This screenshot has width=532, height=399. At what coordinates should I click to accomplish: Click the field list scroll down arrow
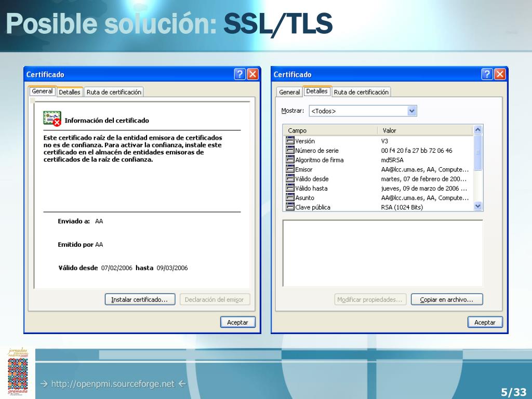click(478, 206)
